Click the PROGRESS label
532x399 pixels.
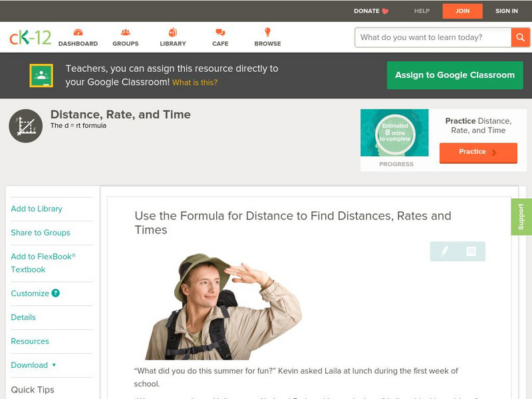pyautogui.click(x=396, y=164)
